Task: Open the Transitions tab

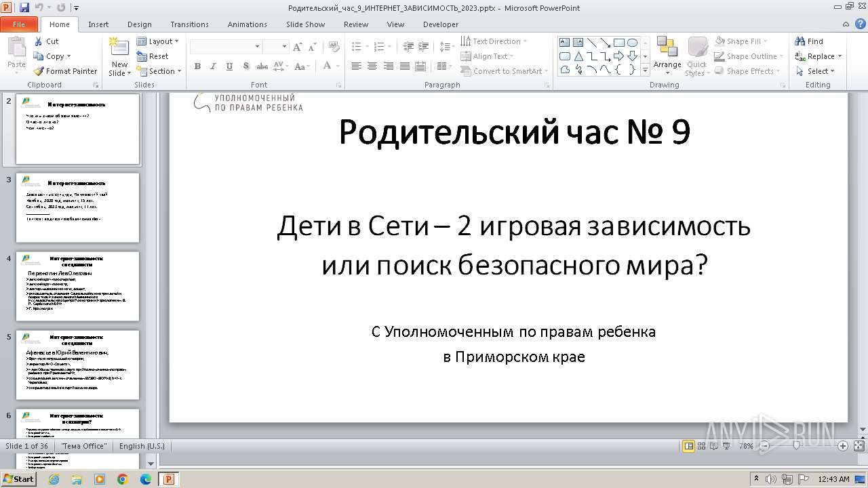Action: pos(189,24)
